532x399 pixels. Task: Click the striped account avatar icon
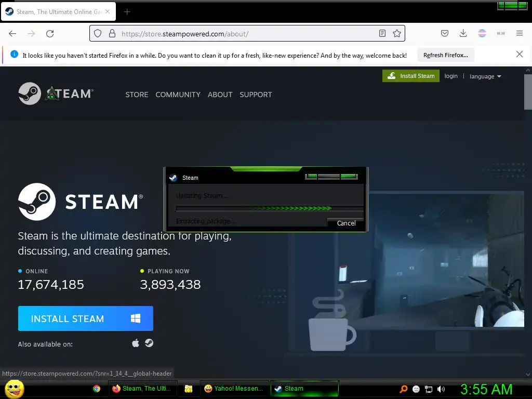(482, 33)
